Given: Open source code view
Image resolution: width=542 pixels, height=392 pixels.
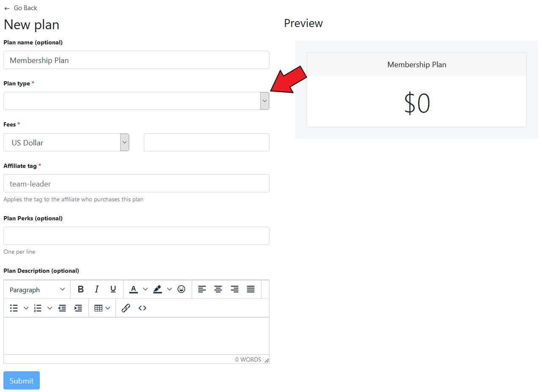Looking at the screenshot, I should pos(142,308).
